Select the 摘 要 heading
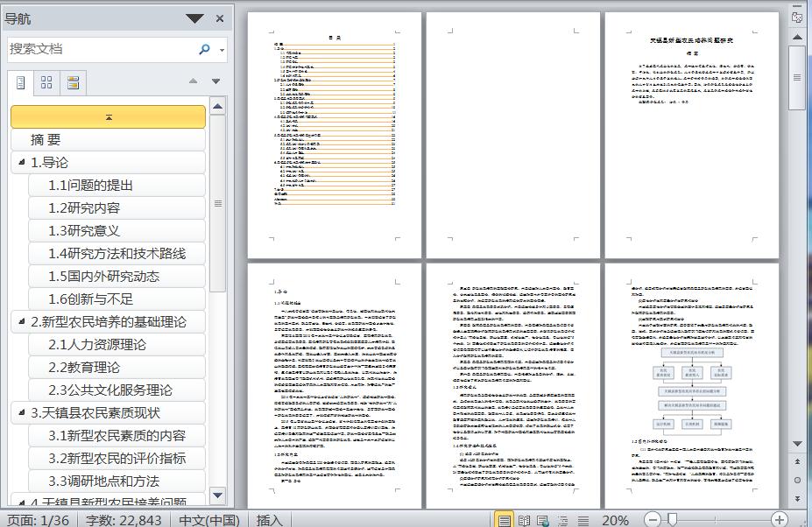The width and height of the screenshot is (812, 527). [x=109, y=140]
